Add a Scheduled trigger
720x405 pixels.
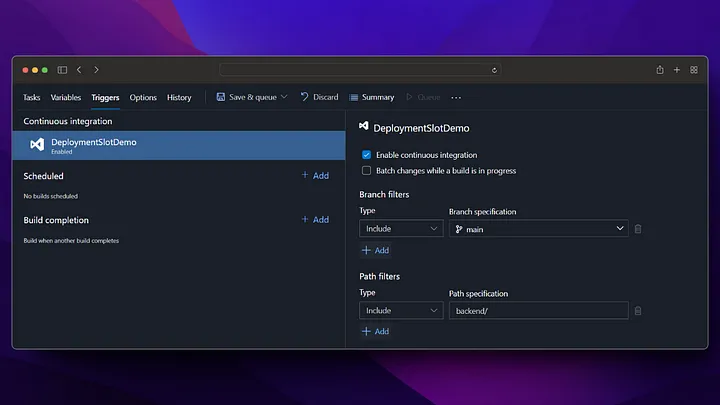pyautogui.click(x=315, y=175)
